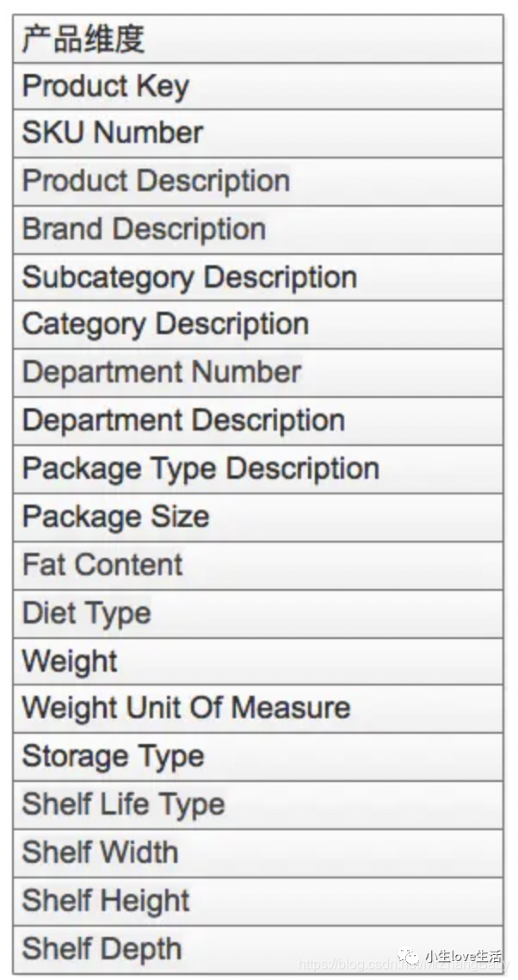This screenshot has width=518, height=980.
Task: Click the WeChat watermark icon
Action: coord(410,956)
